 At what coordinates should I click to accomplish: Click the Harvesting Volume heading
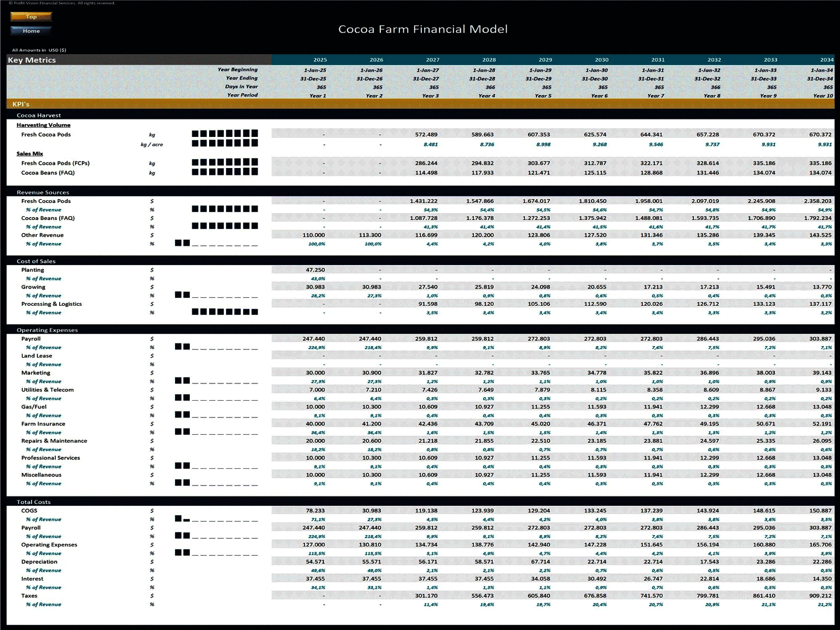pyautogui.click(x=43, y=125)
